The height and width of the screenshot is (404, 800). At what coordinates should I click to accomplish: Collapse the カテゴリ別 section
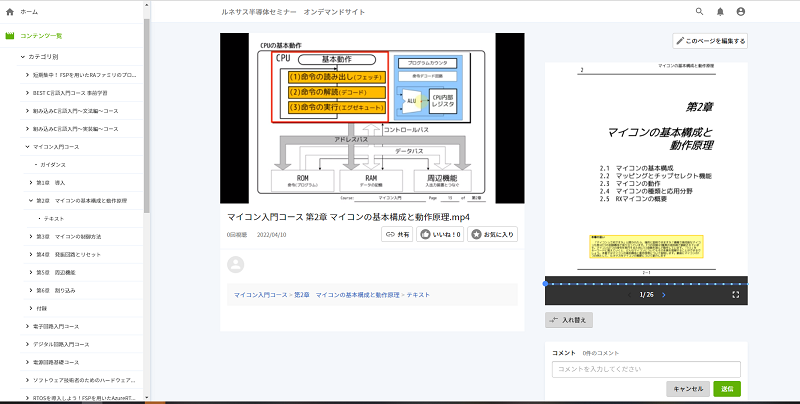22,57
